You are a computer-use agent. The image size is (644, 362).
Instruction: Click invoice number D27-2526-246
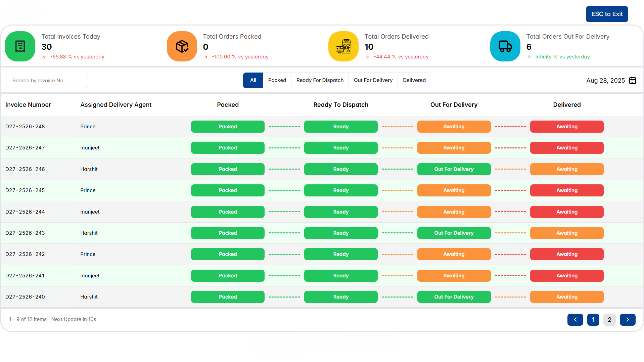tap(25, 169)
